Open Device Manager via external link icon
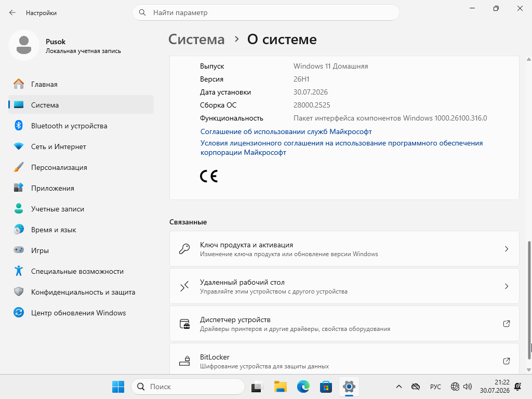 pyautogui.click(x=506, y=324)
